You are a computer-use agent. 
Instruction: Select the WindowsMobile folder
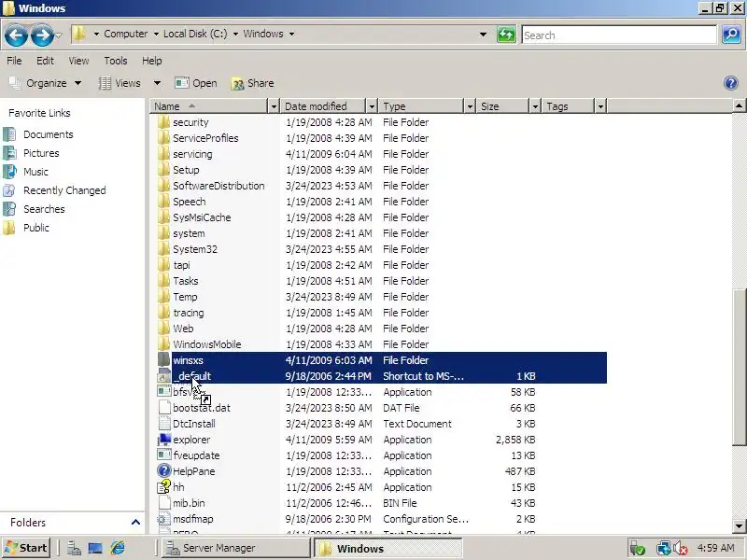pos(206,344)
